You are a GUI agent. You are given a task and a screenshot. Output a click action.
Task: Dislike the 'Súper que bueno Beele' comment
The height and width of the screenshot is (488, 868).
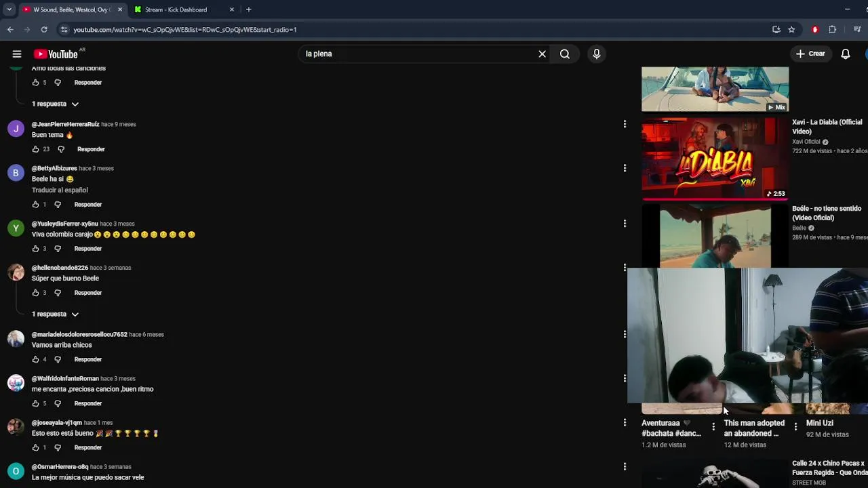(x=58, y=293)
